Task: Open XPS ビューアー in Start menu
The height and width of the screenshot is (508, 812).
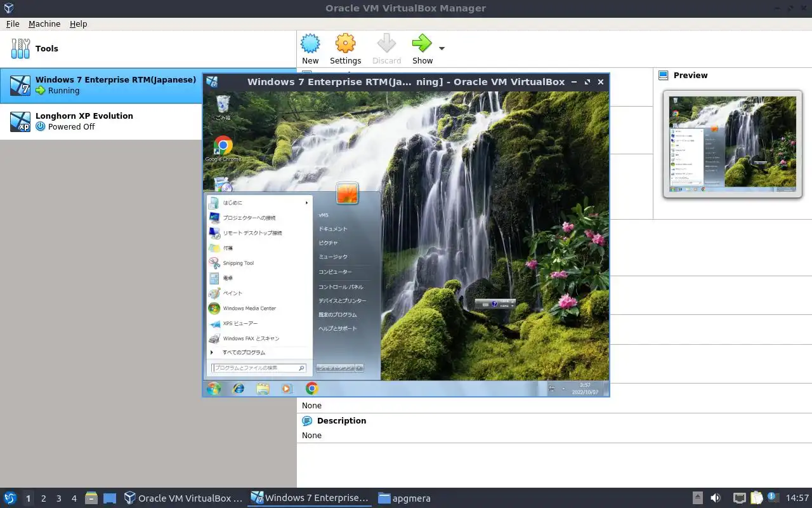Action: (259, 323)
